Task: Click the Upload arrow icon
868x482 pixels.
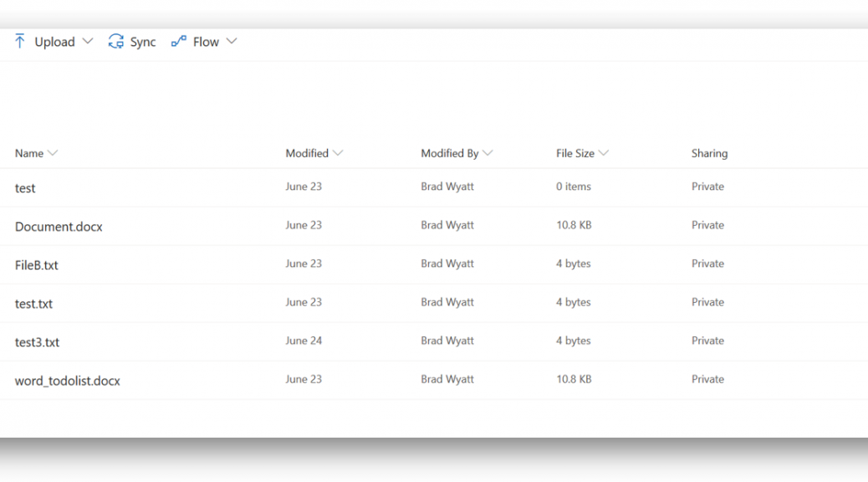Action: 20,41
